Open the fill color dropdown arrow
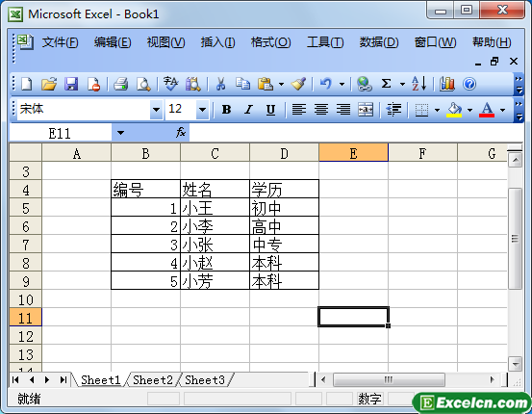The width and height of the screenshot is (532, 414). (x=469, y=110)
